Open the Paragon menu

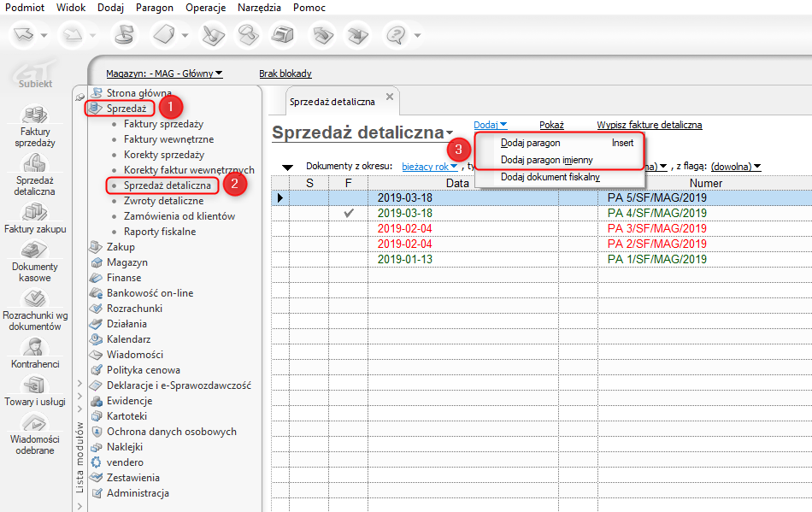click(155, 7)
